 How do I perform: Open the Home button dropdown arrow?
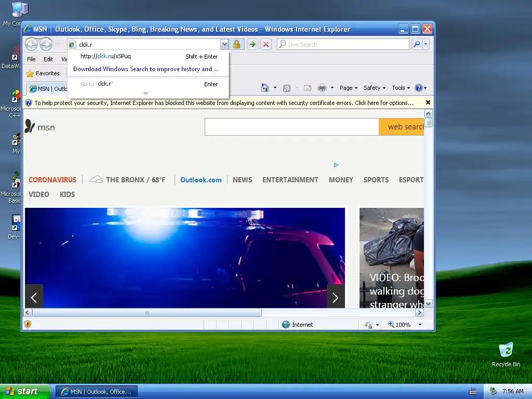[x=275, y=88]
